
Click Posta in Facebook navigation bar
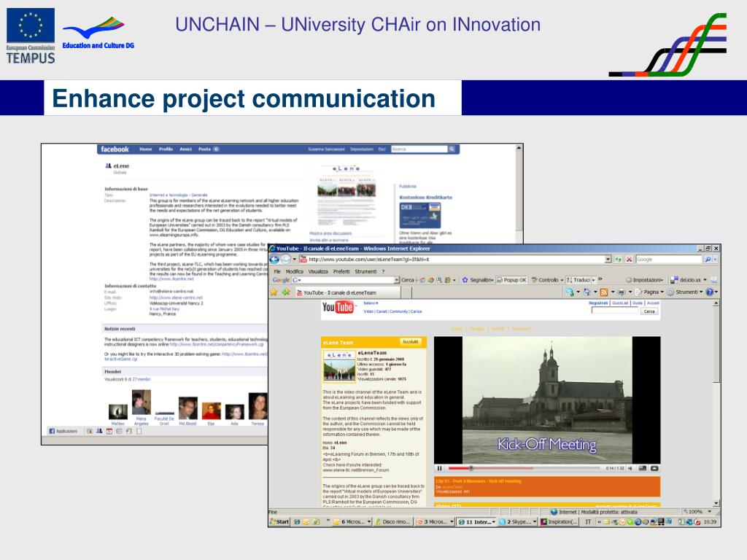204,149
